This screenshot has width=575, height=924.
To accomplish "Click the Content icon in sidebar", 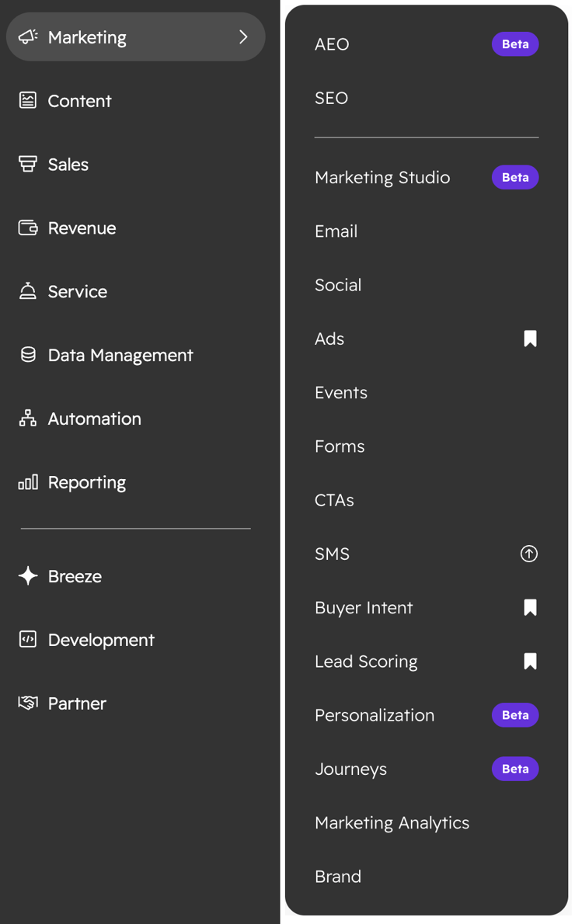I will point(28,100).
